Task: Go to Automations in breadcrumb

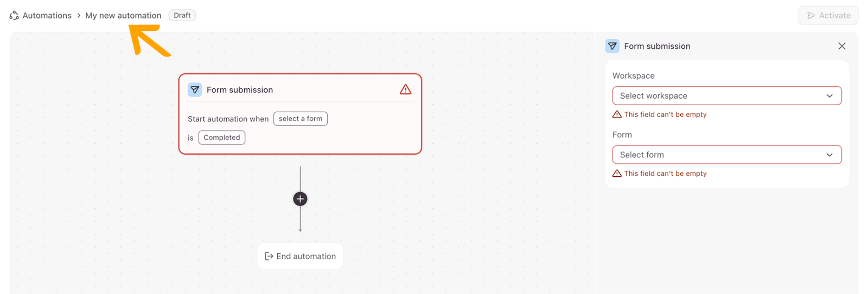Action: (47, 15)
